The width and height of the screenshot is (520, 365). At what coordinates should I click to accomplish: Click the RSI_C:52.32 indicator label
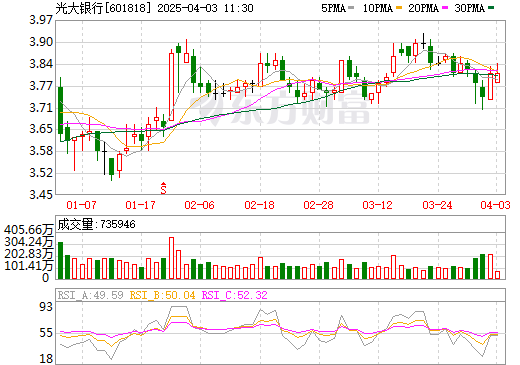click(235, 295)
